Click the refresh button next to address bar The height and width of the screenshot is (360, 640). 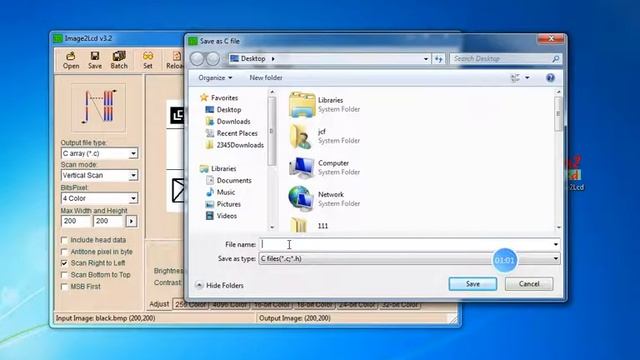click(x=439, y=59)
